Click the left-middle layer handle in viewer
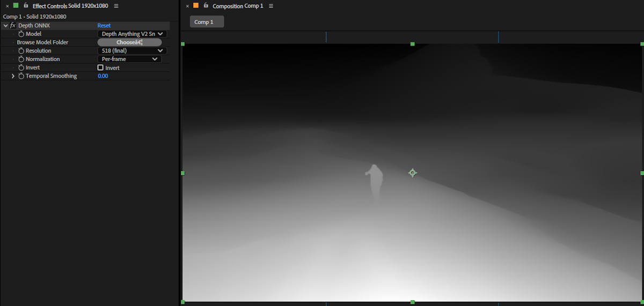This screenshot has width=644, height=306. pyautogui.click(x=183, y=173)
